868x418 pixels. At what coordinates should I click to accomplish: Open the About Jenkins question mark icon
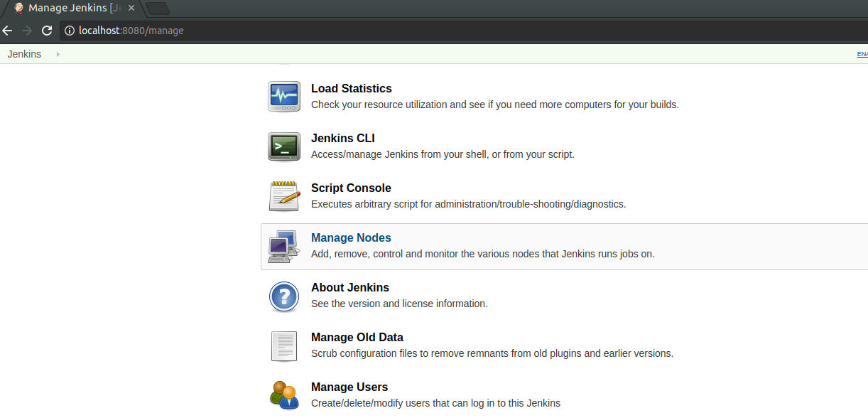(x=284, y=296)
